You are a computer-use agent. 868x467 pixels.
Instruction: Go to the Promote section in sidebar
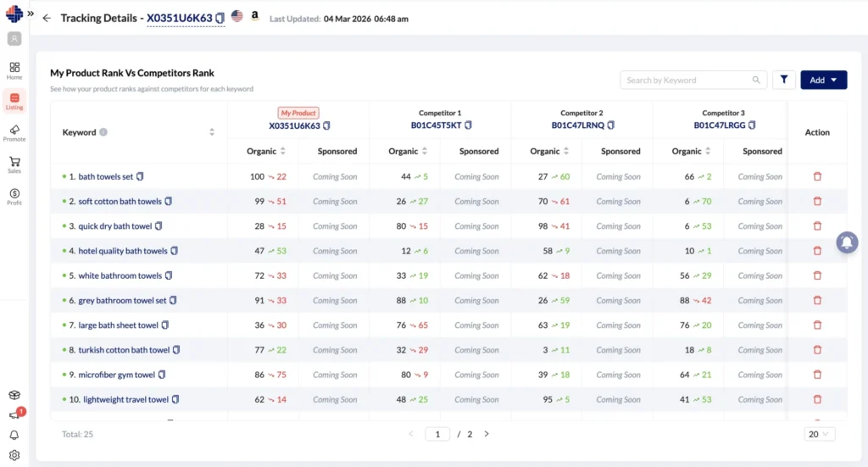click(14, 133)
